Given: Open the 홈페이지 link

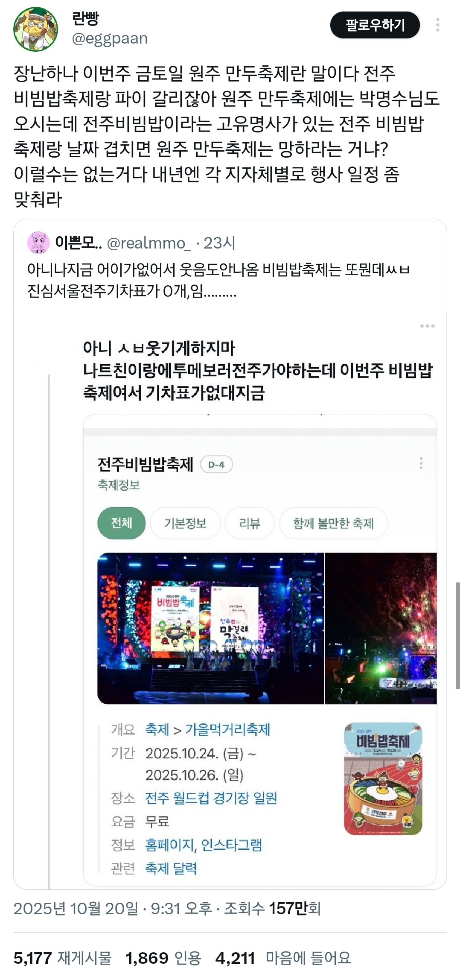Looking at the screenshot, I should pos(169,844).
